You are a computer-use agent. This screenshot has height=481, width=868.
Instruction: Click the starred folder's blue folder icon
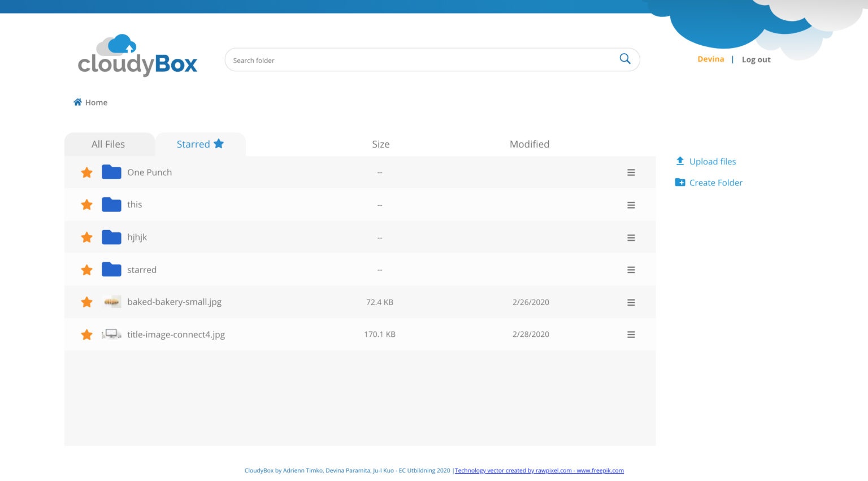111,270
